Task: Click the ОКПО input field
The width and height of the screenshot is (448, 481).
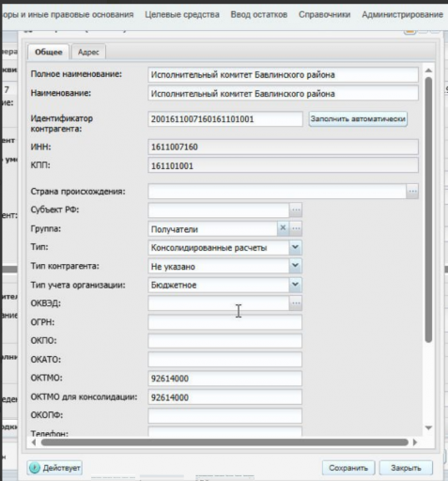Action: point(225,341)
